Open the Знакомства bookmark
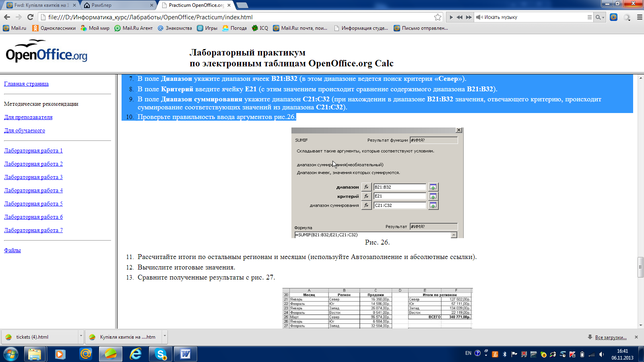Viewport: 644px width, 362px height. tap(175, 28)
